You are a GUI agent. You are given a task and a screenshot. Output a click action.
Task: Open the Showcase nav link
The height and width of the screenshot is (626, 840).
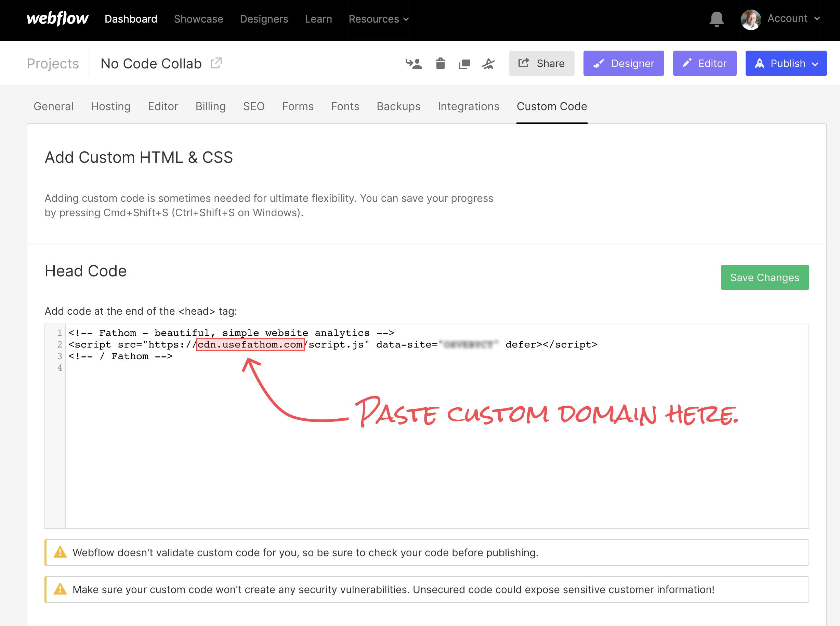pos(198,19)
